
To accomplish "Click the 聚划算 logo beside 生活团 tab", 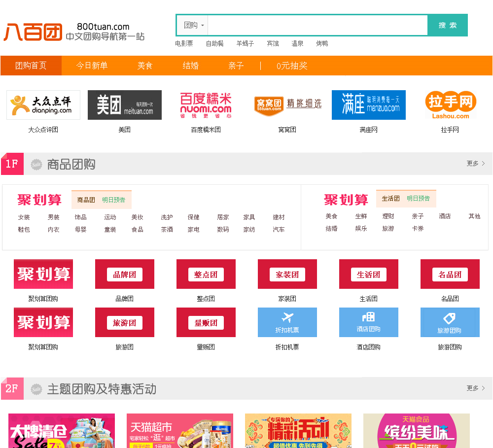I will coord(346,199).
